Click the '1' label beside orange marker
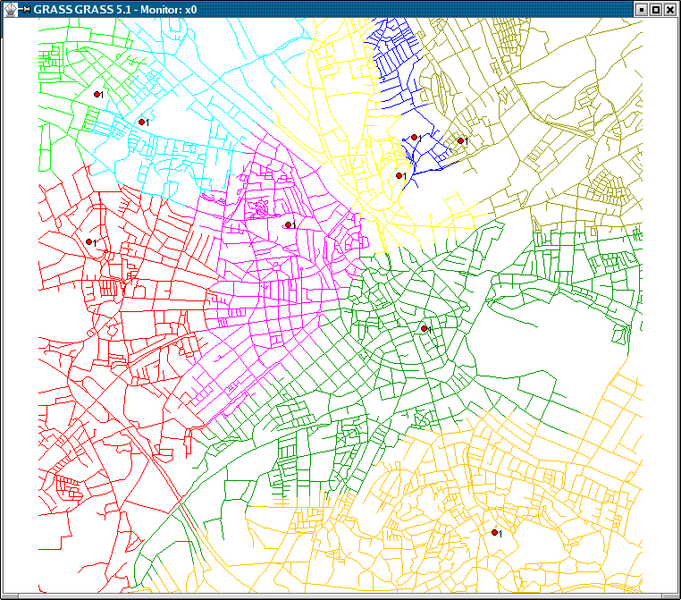Screen dimensions: 681x600 point(500,534)
